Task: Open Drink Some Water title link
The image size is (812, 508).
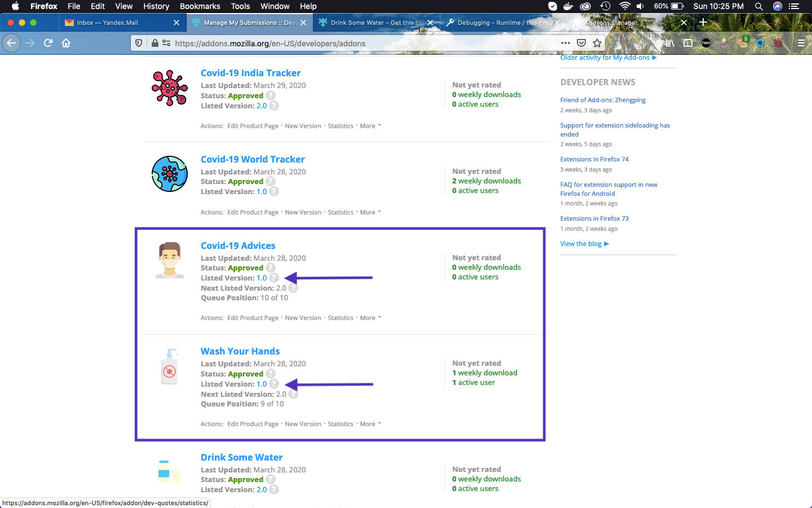Action: click(241, 457)
